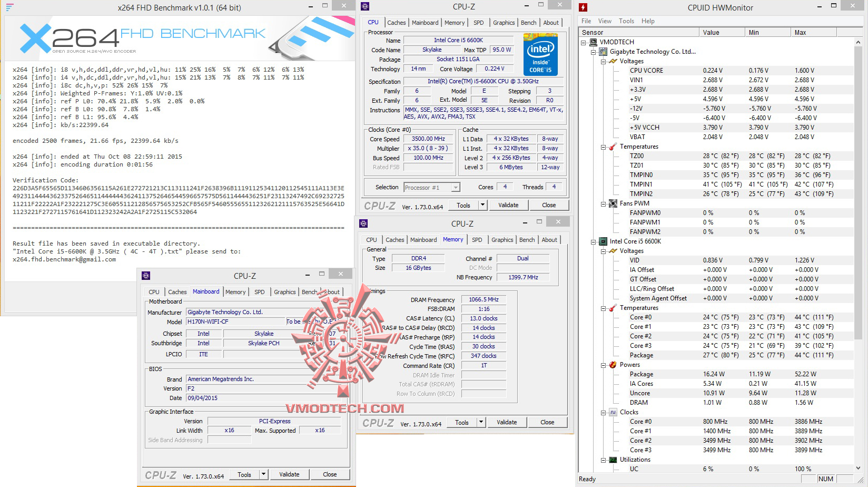Image resolution: width=868 pixels, height=487 pixels.
Task: Open the Help menu in HWMonitor
Action: (x=648, y=21)
